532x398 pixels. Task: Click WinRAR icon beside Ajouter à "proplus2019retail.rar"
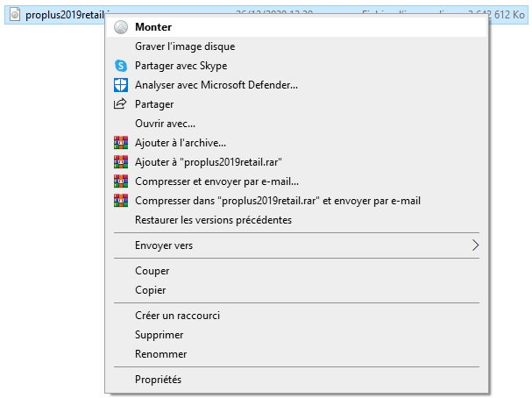121,162
